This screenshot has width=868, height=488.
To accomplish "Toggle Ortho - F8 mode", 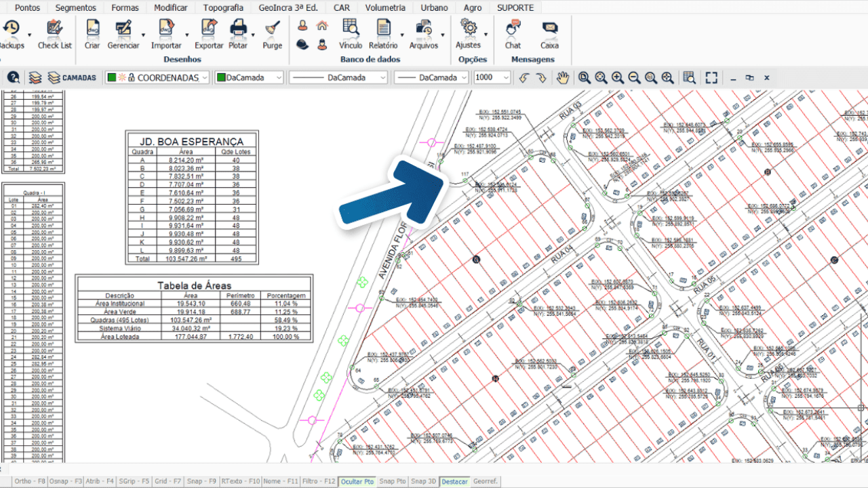I will pyautogui.click(x=30, y=481).
